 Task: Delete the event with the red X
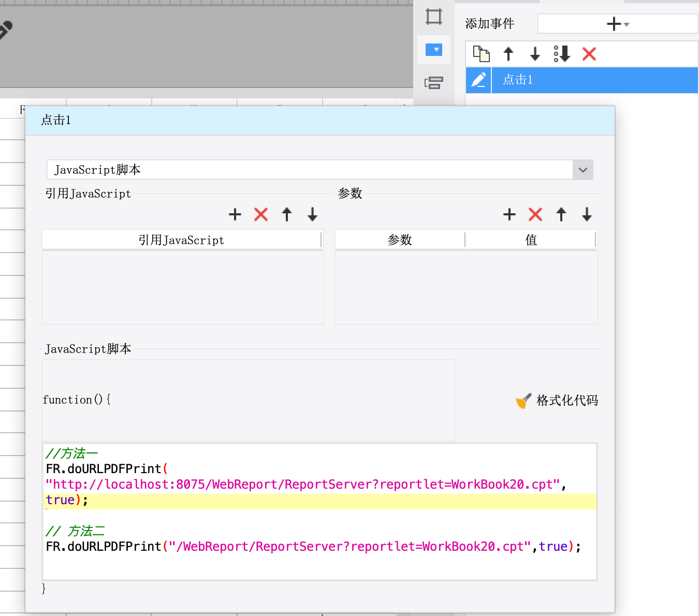pos(589,54)
